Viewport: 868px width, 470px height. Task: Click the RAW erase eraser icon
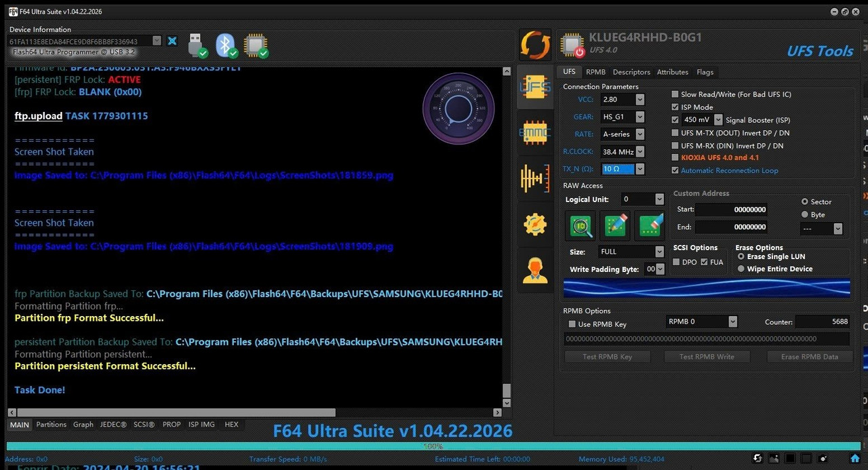click(x=649, y=226)
